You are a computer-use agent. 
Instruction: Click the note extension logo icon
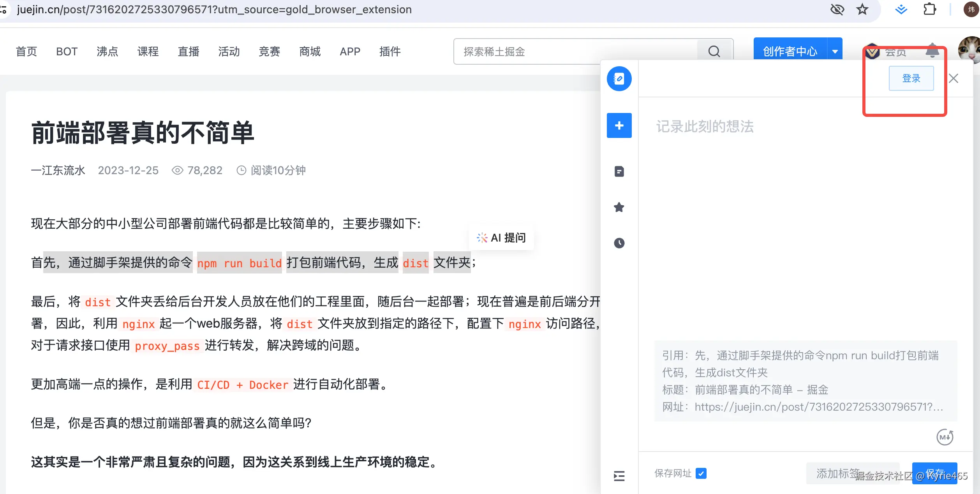click(619, 78)
